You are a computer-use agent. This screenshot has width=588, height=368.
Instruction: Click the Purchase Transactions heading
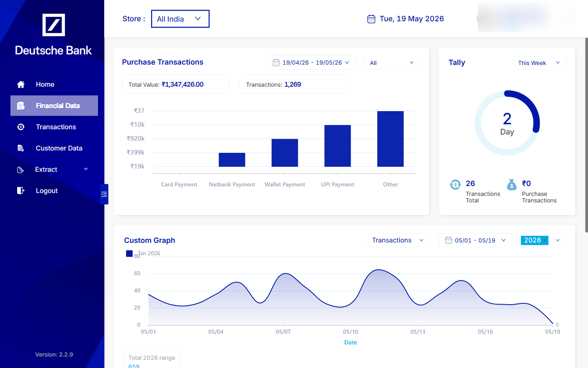pos(163,62)
